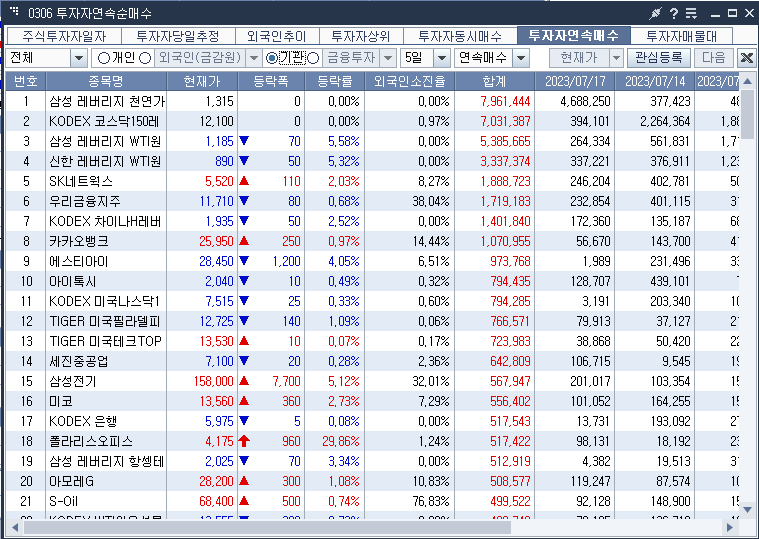Pin the window with the pushpin icon
Image resolution: width=759 pixels, height=539 pixels.
(x=655, y=14)
